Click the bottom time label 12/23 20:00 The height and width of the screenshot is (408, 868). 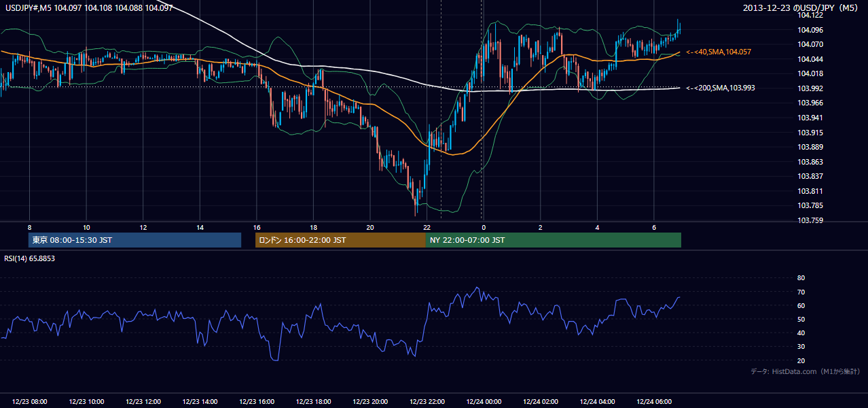tap(370, 401)
